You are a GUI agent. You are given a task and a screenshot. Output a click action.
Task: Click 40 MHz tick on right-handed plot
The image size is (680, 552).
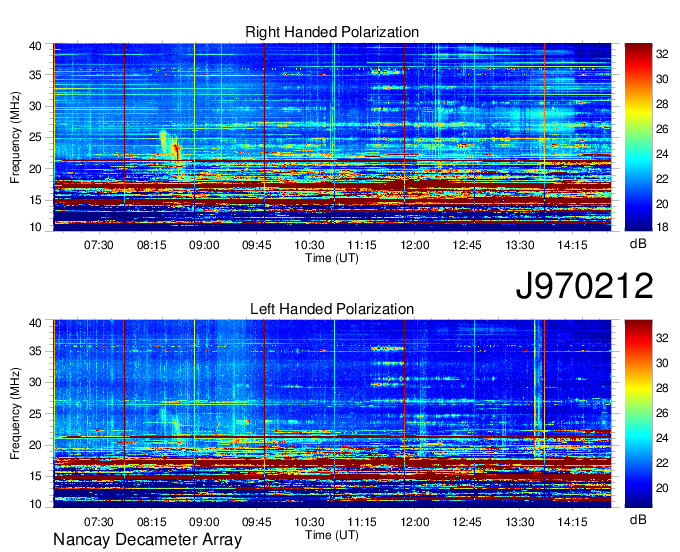[35, 46]
